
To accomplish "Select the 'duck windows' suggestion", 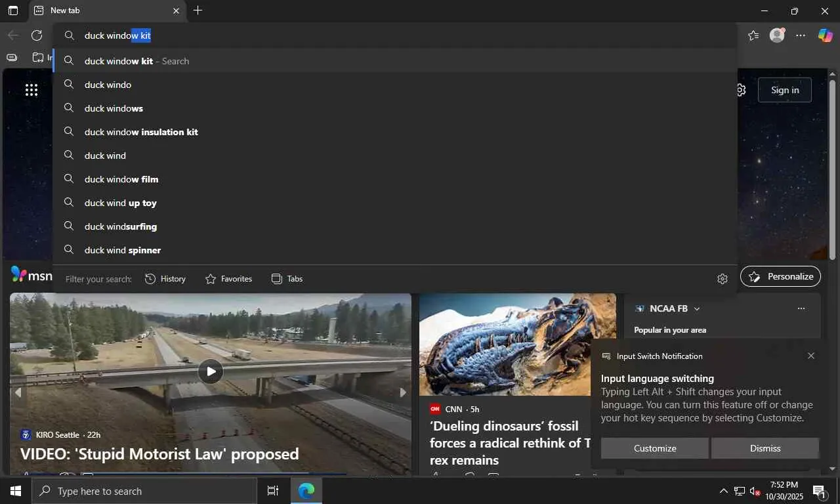I will pos(396,108).
